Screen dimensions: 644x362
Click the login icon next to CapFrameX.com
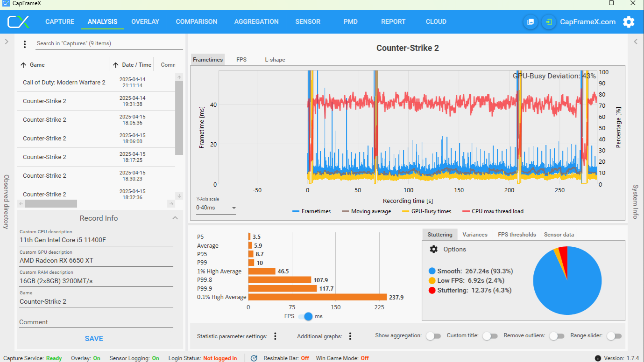click(549, 22)
